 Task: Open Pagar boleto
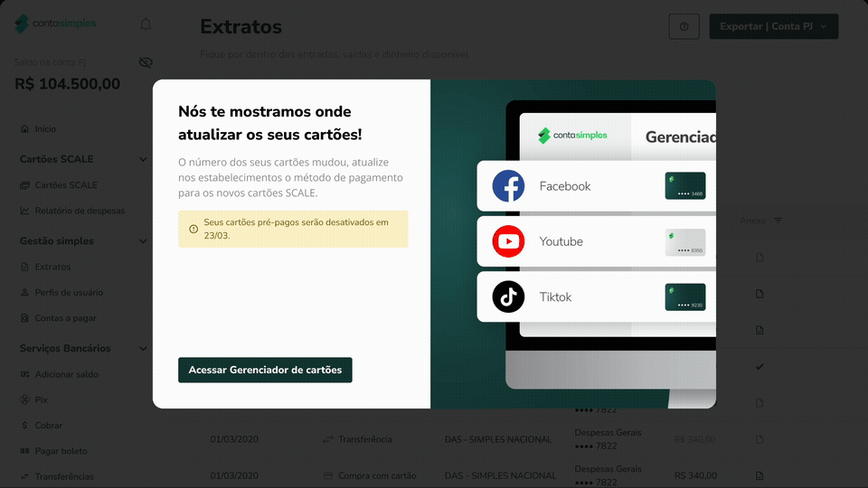click(61, 451)
